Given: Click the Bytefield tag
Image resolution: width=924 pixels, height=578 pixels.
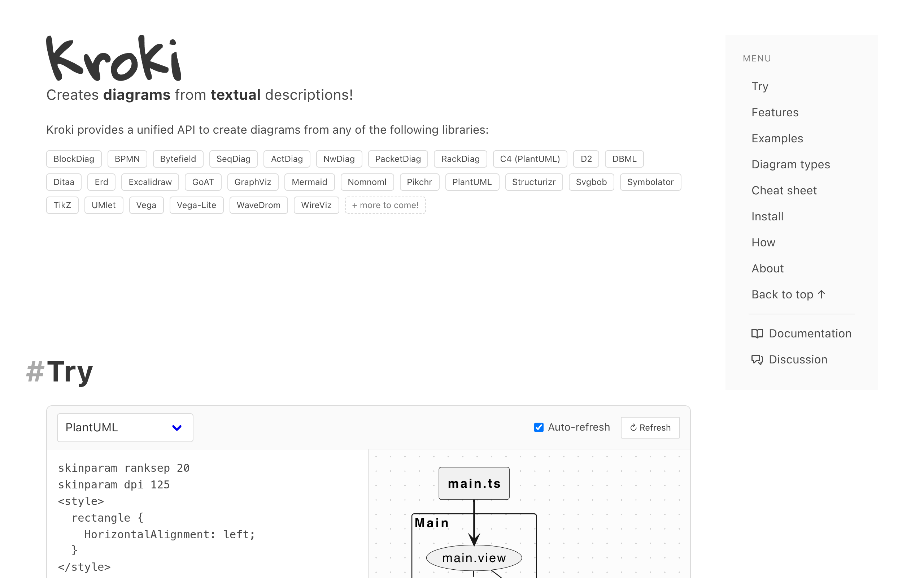Looking at the screenshot, I should tap(178, 159).
